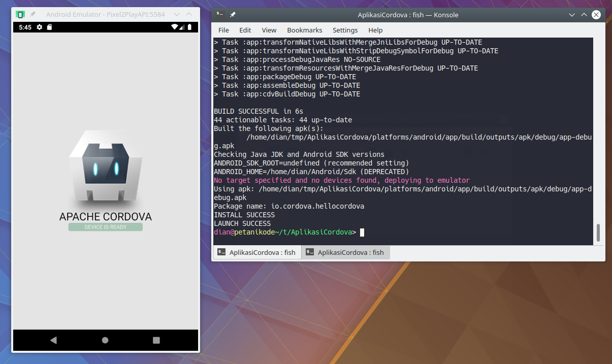Click the Recent Apps square icon
This screenshot has height=364, width=612.
click(156, 340)
